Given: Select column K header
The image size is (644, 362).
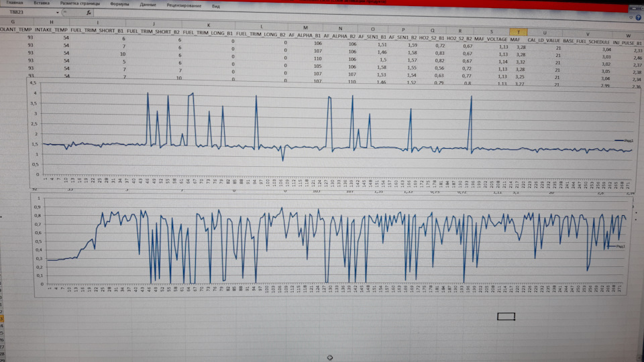Looking at the screenshot, I should click(208, 25).
